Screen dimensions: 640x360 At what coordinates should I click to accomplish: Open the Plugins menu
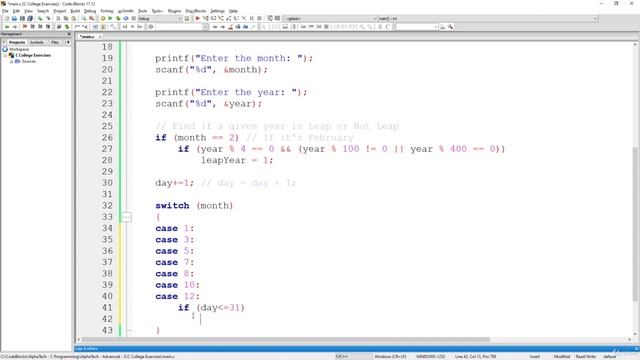(174, 11)
